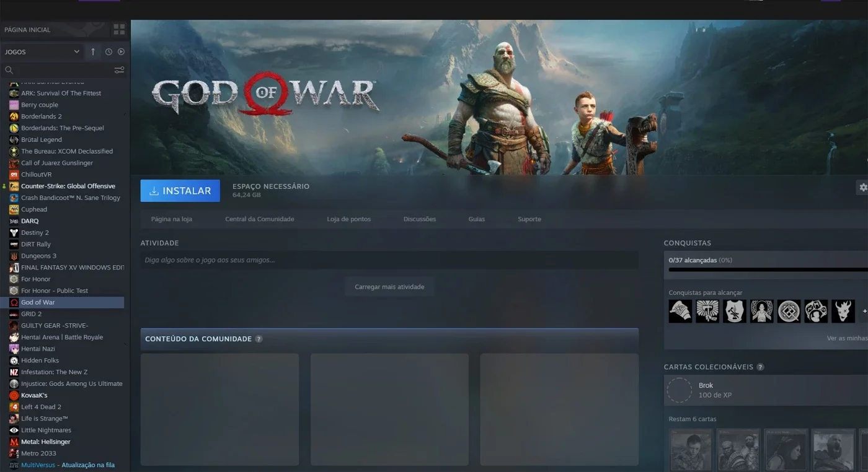The width and height of the screenshot is (868, 472).
Task: Click the PÁGINA INICIAL header
Action: [27, 30]
